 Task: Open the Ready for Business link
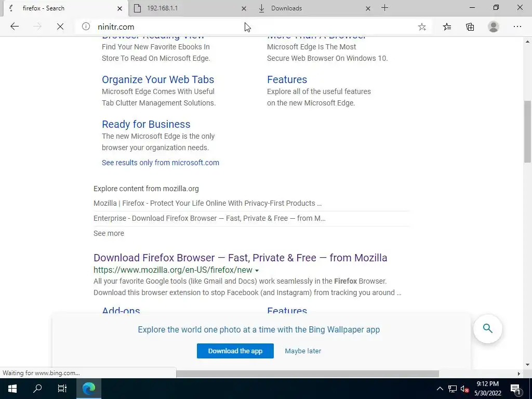[x=146, y=124]
